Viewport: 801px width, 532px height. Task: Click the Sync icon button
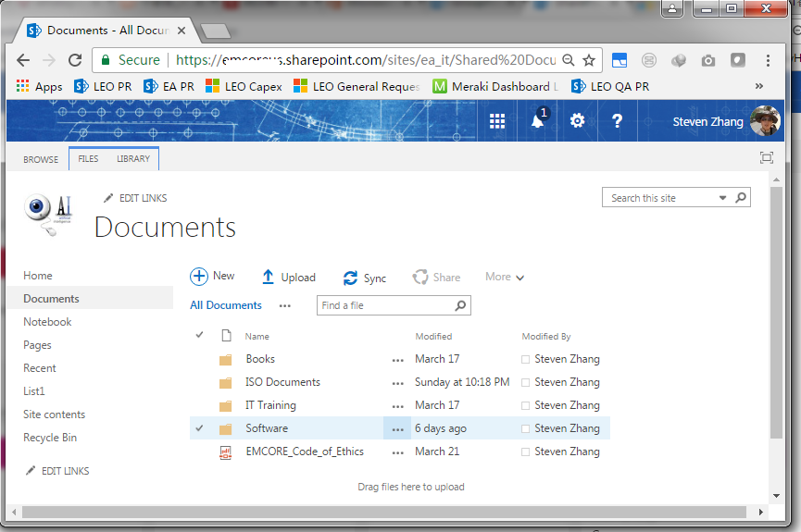tap(350, 278)
